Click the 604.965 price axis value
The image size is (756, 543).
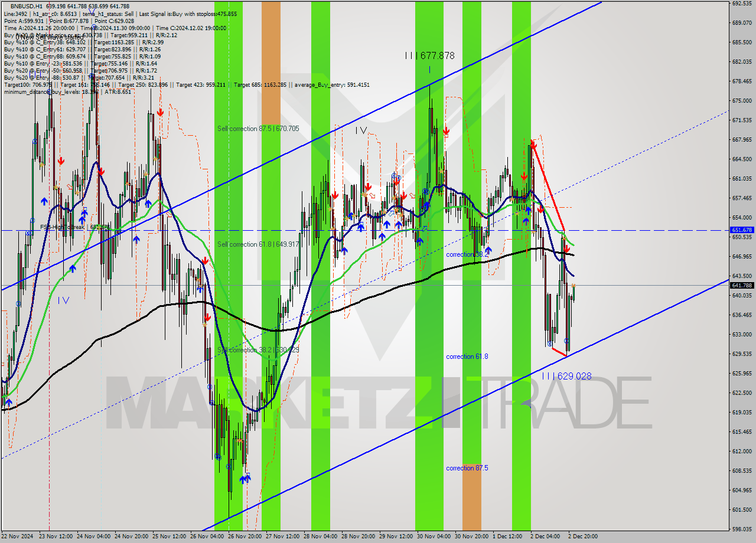742,490
